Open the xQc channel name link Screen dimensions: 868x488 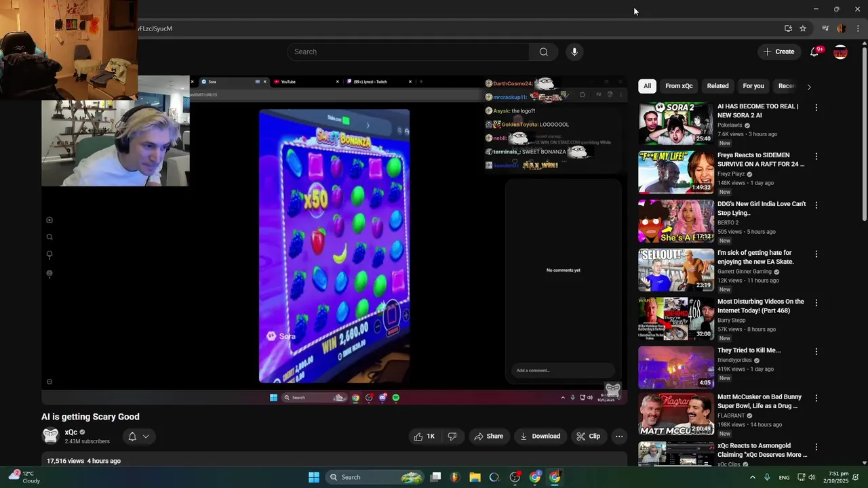tap(71, 432)
